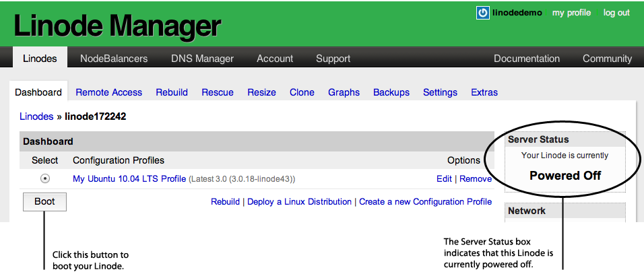Image resolution: width=644 pixels, height=274 pixels.
Task: Switch to the Resize sub-tab
Action: click(x=261, y=92)
